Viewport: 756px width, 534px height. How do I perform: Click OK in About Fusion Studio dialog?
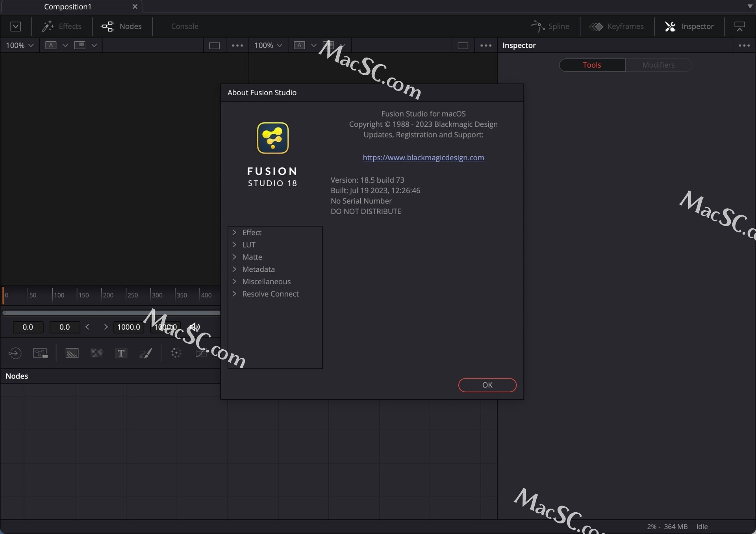tap(487, 385)
